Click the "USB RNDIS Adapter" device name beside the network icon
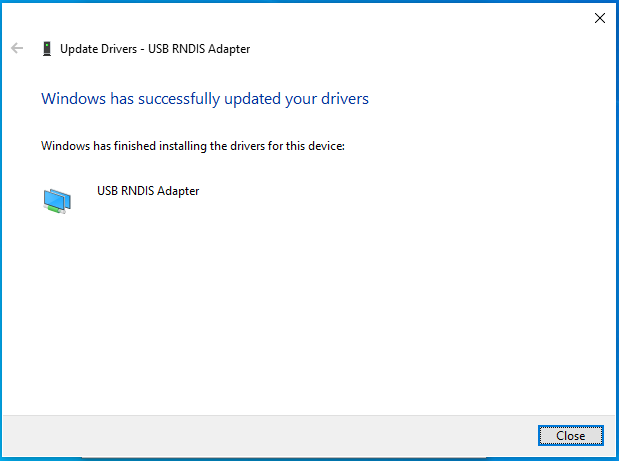The height and width of the screenshot is (461, 619). click(148, 191)
